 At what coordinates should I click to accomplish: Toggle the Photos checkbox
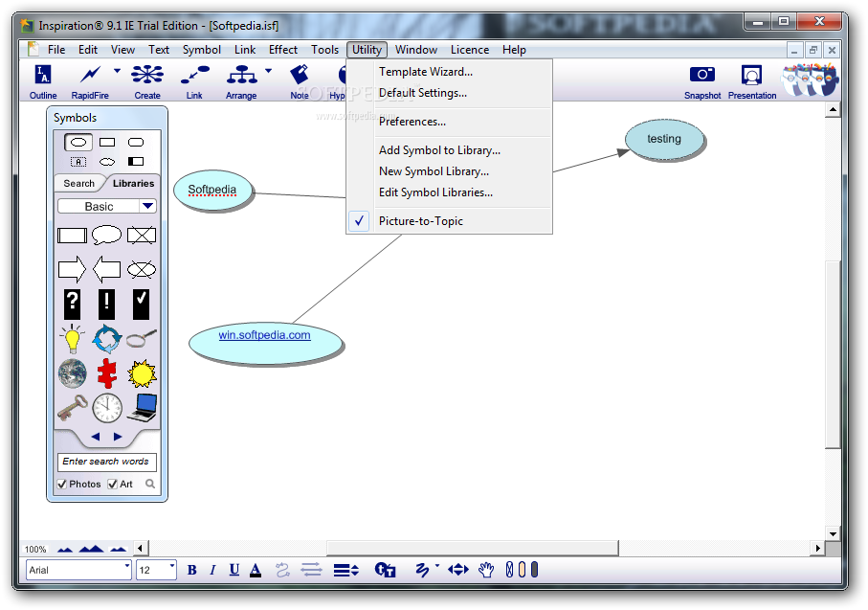click(x=62, y=485)
